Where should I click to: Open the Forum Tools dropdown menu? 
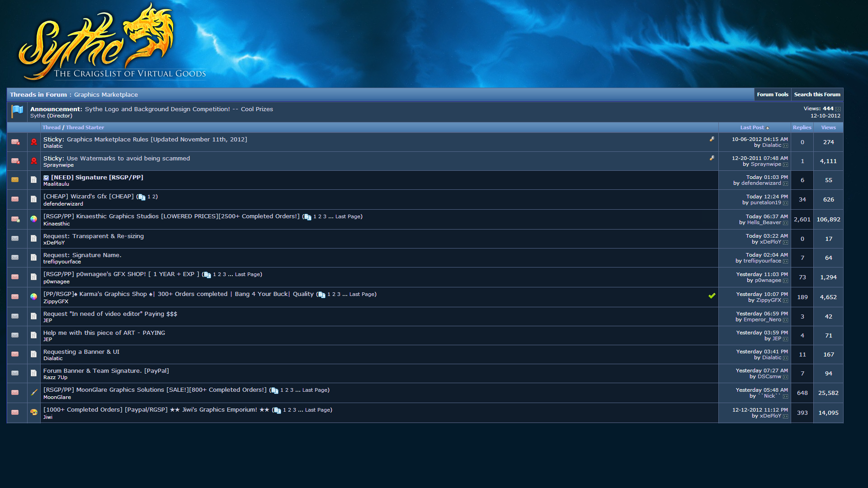point(773,94)
